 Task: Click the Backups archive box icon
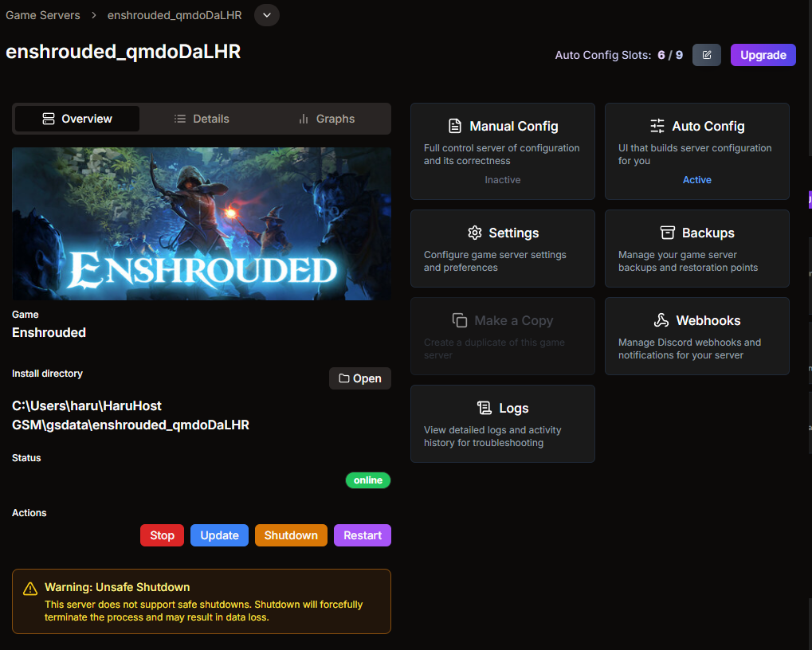point(668,233)
